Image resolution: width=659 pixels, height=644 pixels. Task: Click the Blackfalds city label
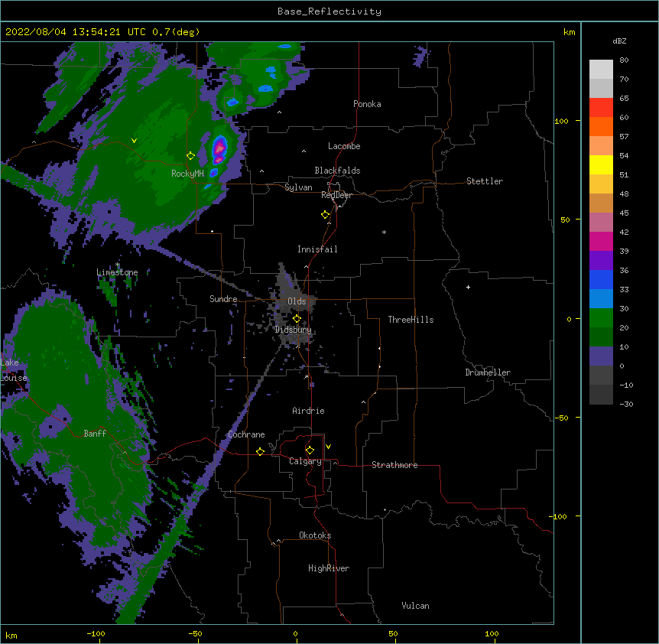[x=337, y=171]
